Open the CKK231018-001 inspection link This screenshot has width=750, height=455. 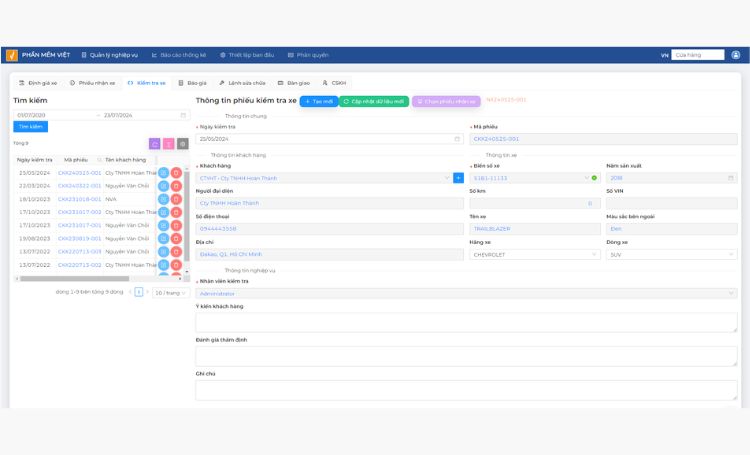point(79,199)
